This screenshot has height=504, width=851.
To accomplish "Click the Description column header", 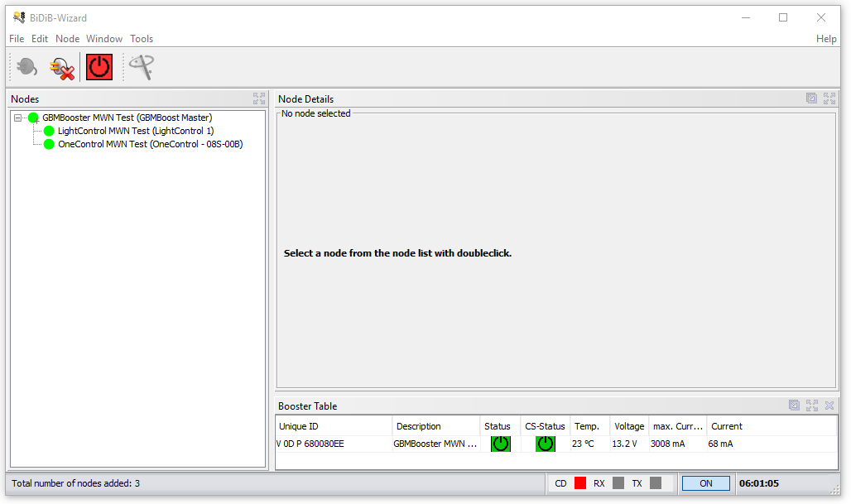I will (435, 426).
